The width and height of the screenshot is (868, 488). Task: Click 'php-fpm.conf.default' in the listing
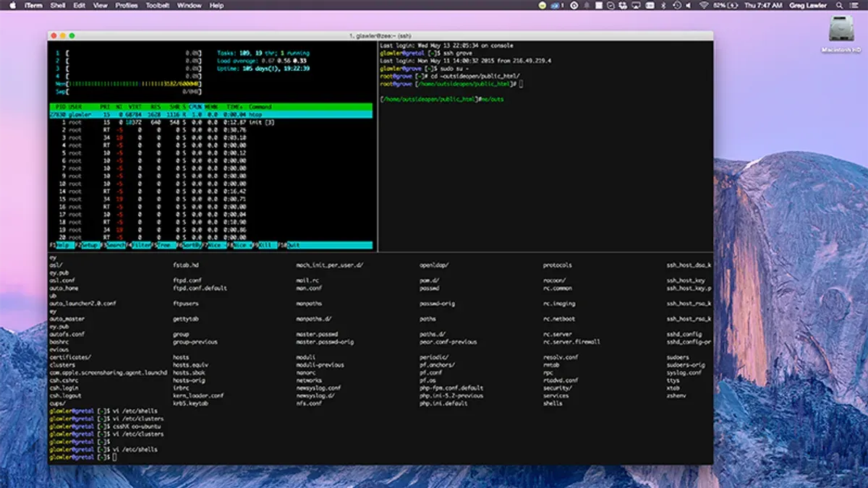451,388
